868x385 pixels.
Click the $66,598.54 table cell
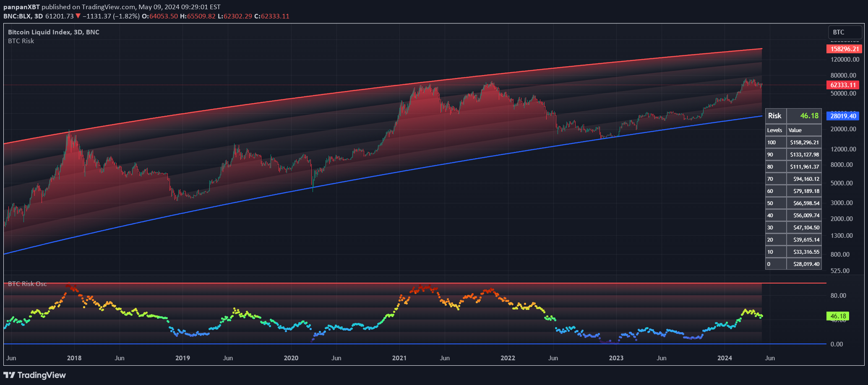(804, 203)
